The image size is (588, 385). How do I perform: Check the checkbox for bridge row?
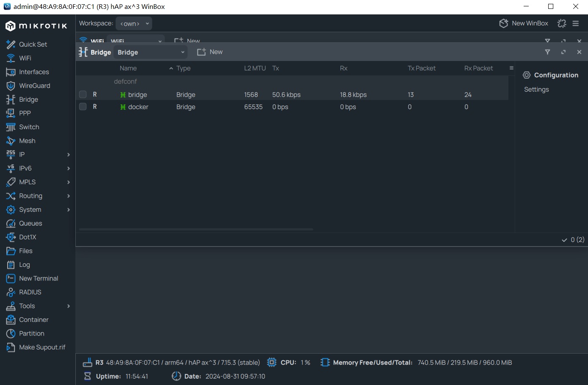click(x=83, y=94)
